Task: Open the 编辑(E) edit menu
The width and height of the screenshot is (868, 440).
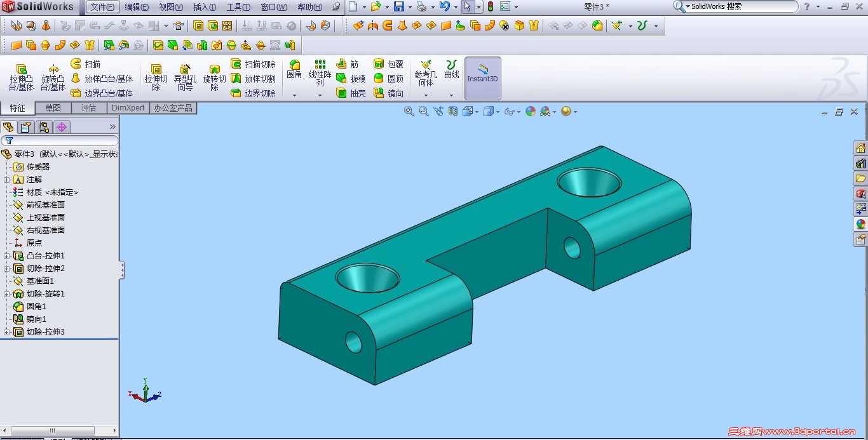Action: click(x=137, y=7)
